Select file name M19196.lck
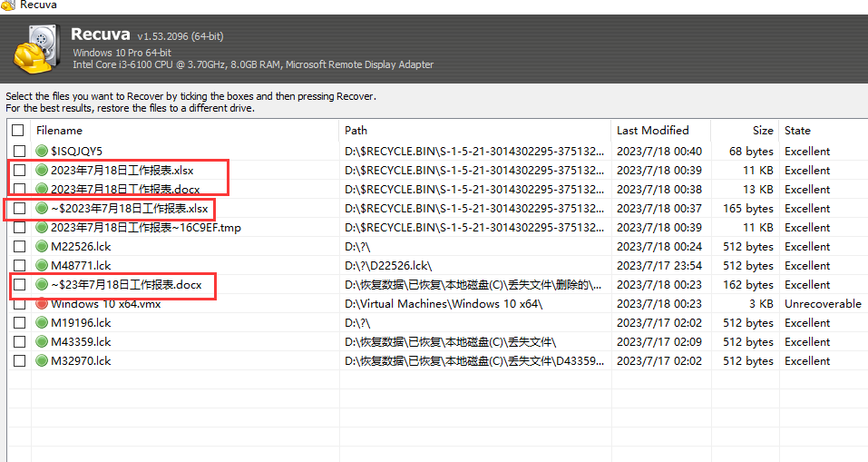This screenshot has height=462, width=868. [81, 322]
